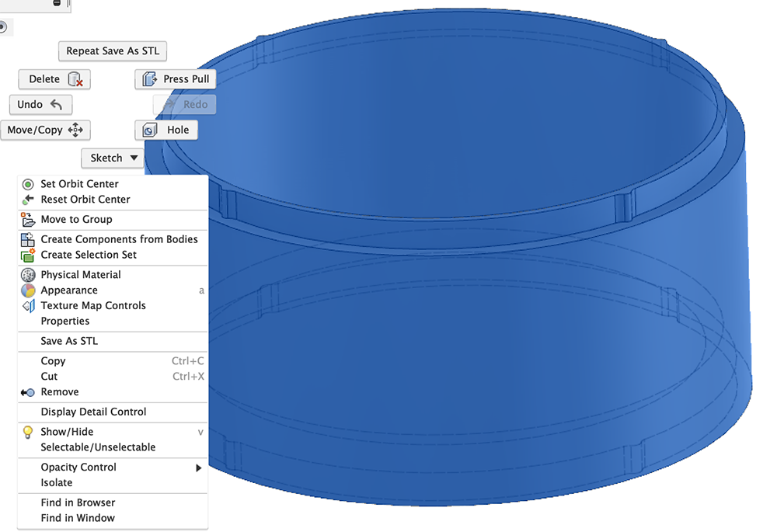Open Physical Material
Screen dimensions: 777x532
click(113, 275)
